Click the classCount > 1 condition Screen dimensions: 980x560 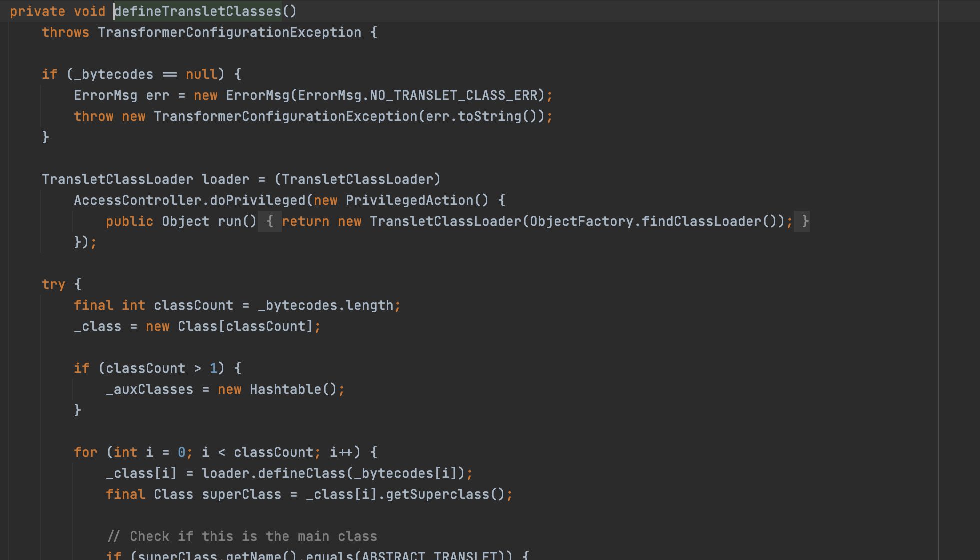coord(161,368)
